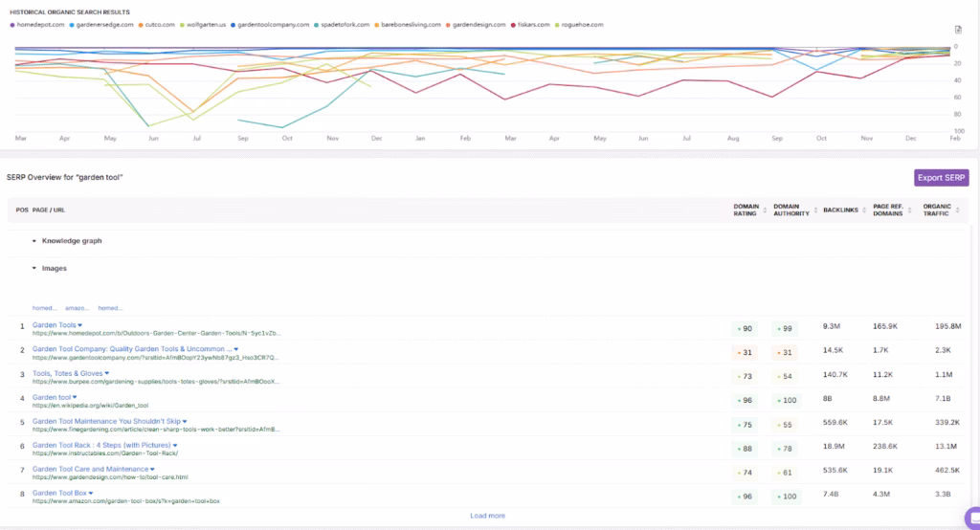The image size is (980, 530).
Task: Open the Garden Tool Care and Maintenance link
Action: (90, 470)
